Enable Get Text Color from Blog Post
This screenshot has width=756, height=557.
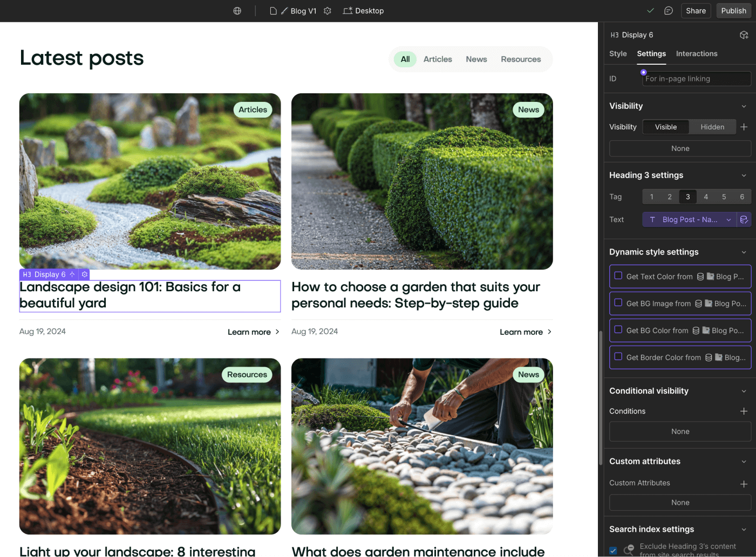618,276
